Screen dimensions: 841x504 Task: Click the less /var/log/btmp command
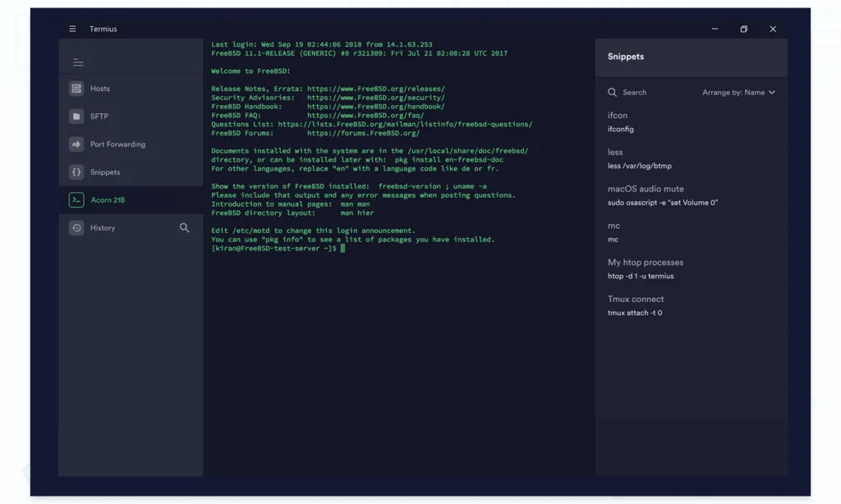point(639,166)
